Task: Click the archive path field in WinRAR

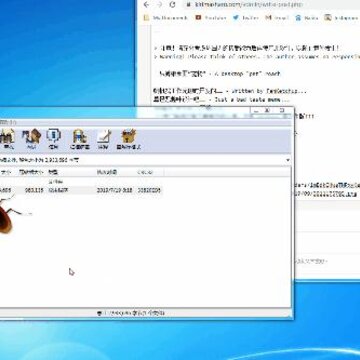Action: click(x=142, y=160)
